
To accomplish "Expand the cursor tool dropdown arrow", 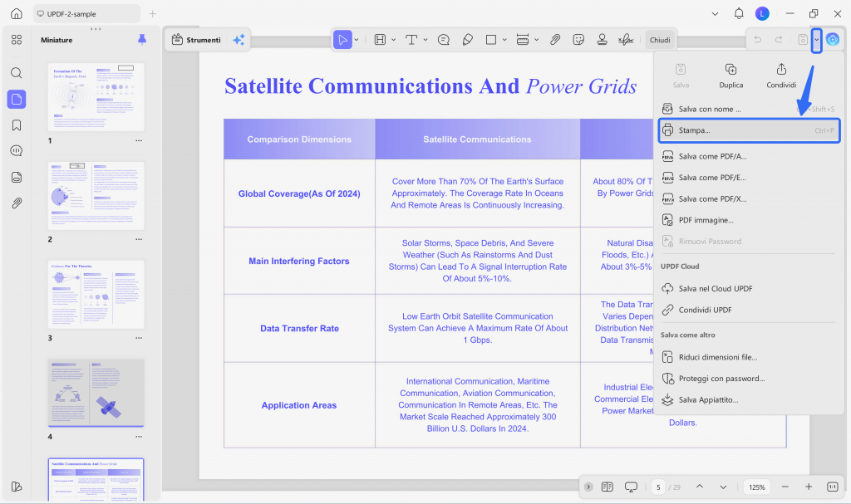I will [357, 40].
